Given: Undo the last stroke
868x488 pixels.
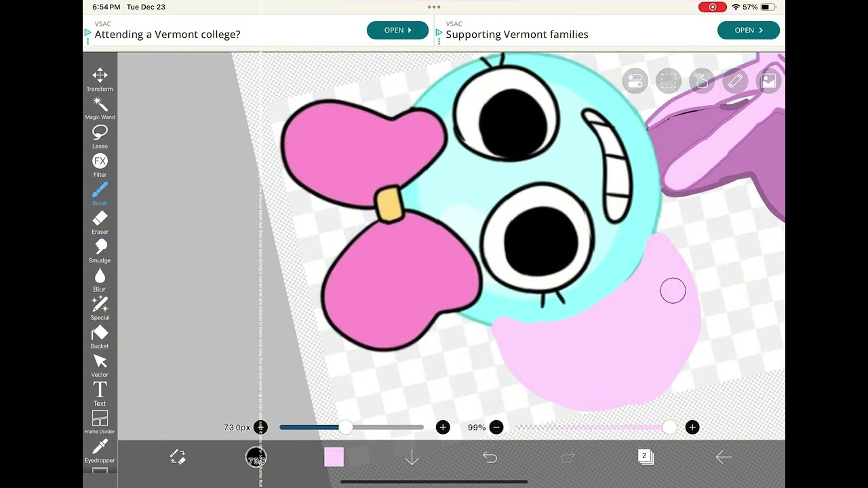Looking at the screenshot, I should coord(490,457).
